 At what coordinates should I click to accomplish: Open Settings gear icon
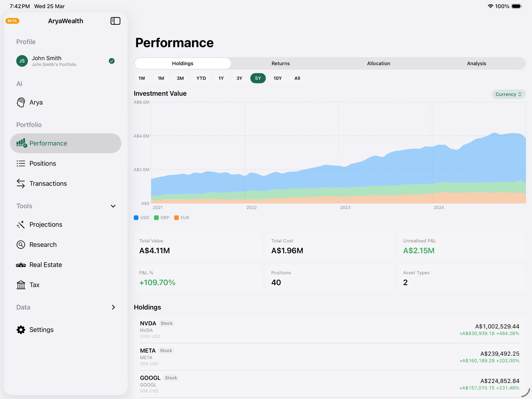pos(21,330)
